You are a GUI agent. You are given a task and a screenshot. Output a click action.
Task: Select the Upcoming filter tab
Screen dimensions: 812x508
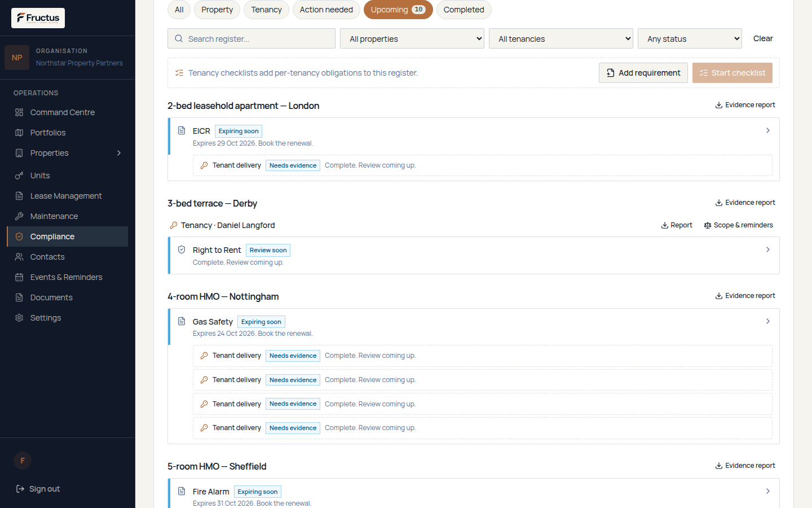[x=398, y=10]
